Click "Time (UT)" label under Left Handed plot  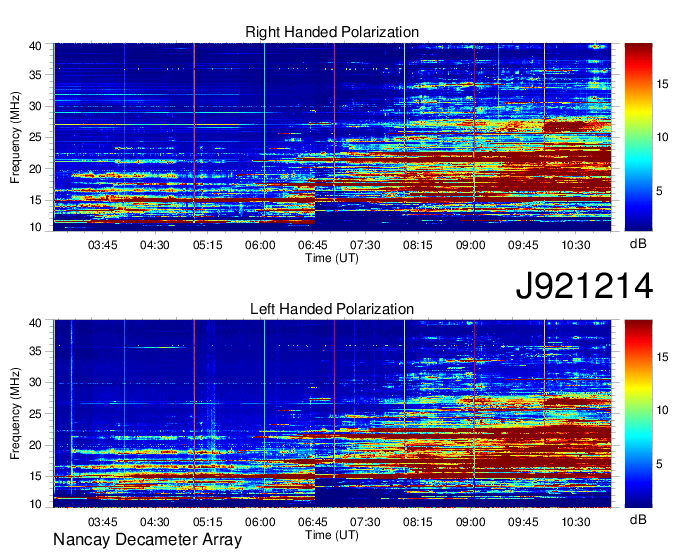tap(332, 535)
